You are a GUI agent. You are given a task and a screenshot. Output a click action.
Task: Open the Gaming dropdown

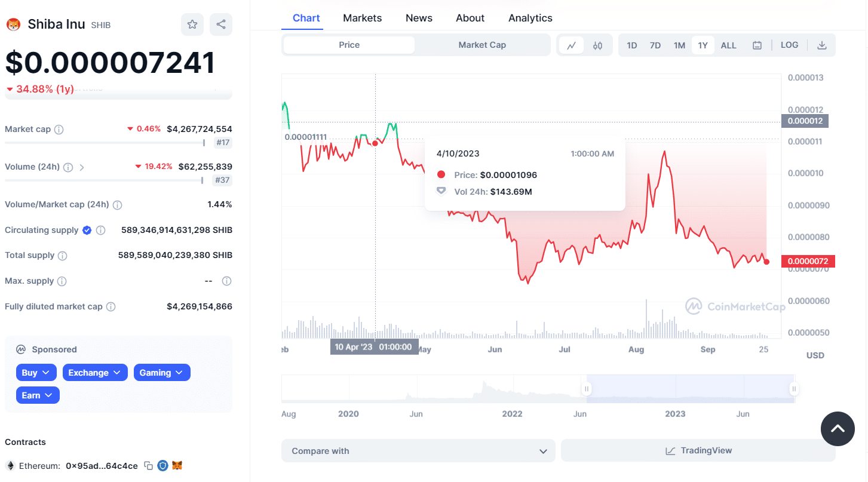[x=162, y=373]
